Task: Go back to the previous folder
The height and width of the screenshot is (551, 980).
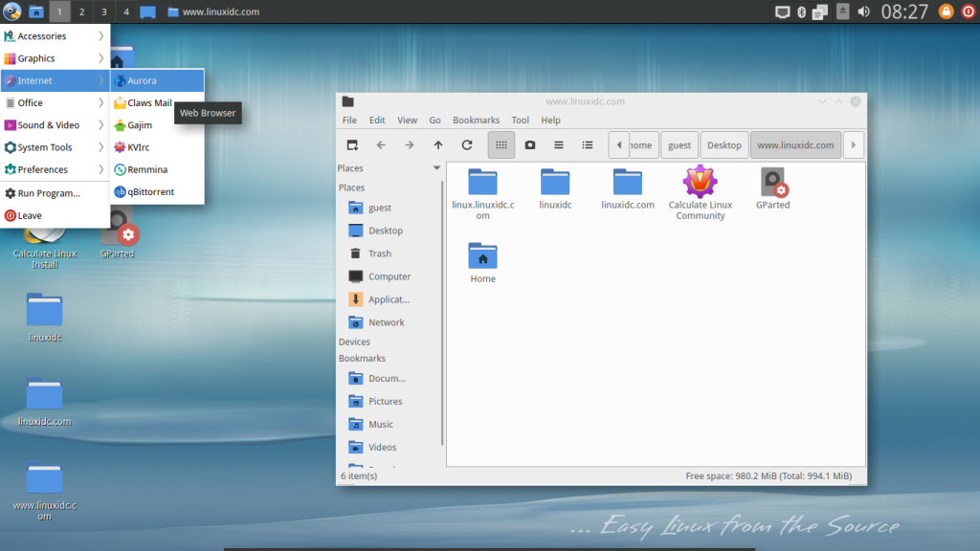Action: click(380, 144)
